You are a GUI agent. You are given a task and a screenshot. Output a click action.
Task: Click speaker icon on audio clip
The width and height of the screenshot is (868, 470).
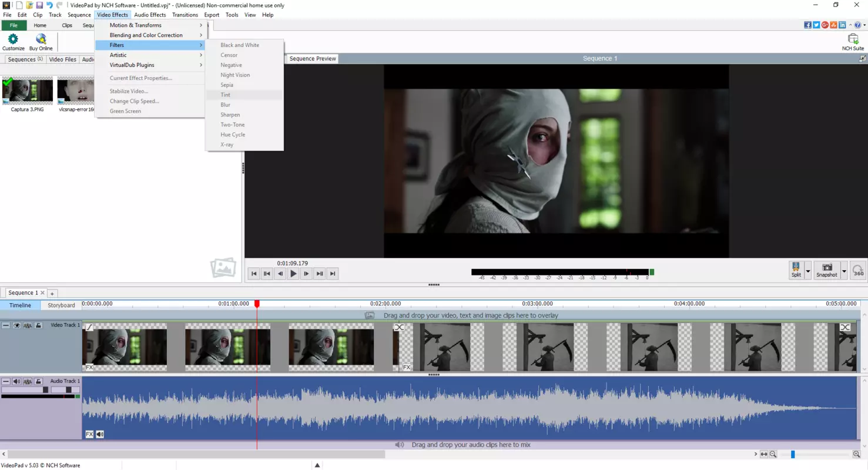coord(100,434)
